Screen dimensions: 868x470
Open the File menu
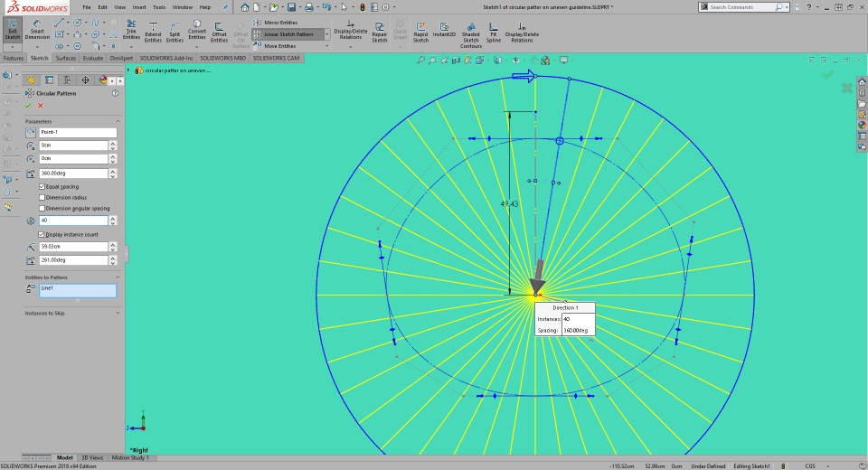click(87, 7)
